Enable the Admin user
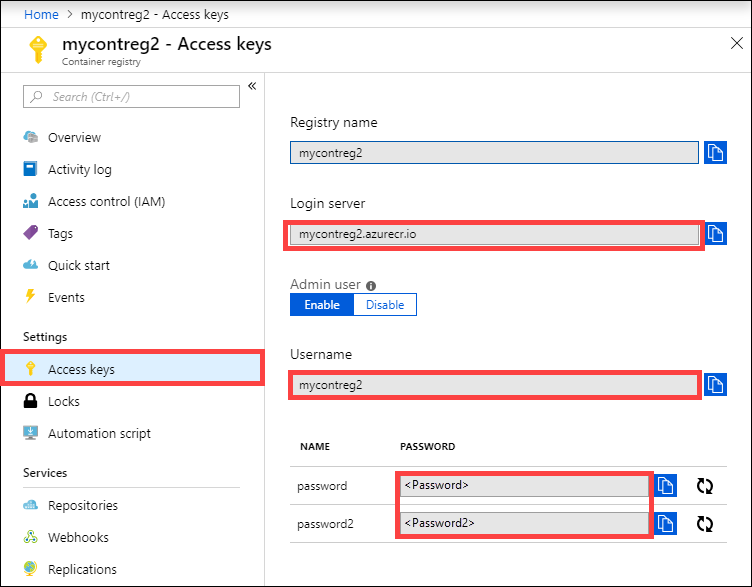The width and height of the screenshot is (752, 587). tap(322, 305)
